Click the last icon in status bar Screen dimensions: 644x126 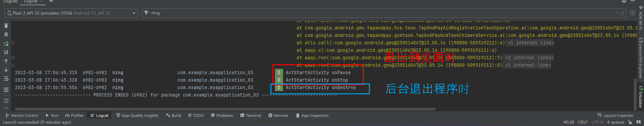coord(639,122)
